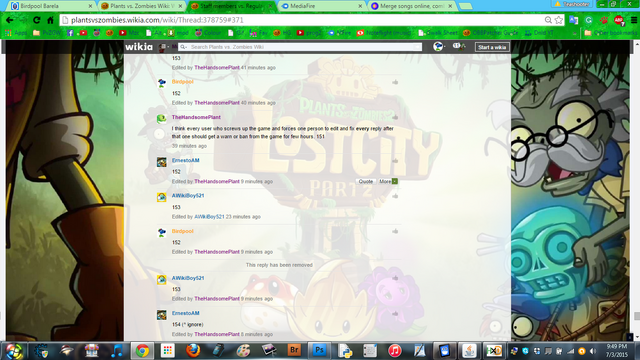Open the OBBPatcher Guide bookmark
The height and width of the screenshot is (360, 640).
pos(491,33)
